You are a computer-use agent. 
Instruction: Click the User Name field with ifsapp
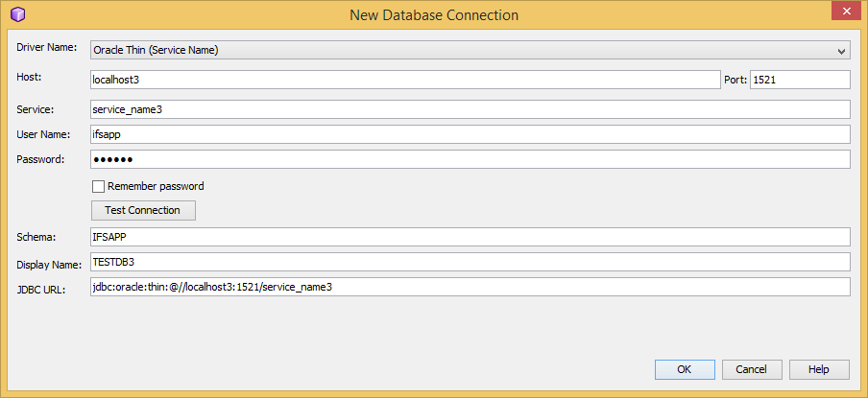pyautogui.click(x=470, y=134)
